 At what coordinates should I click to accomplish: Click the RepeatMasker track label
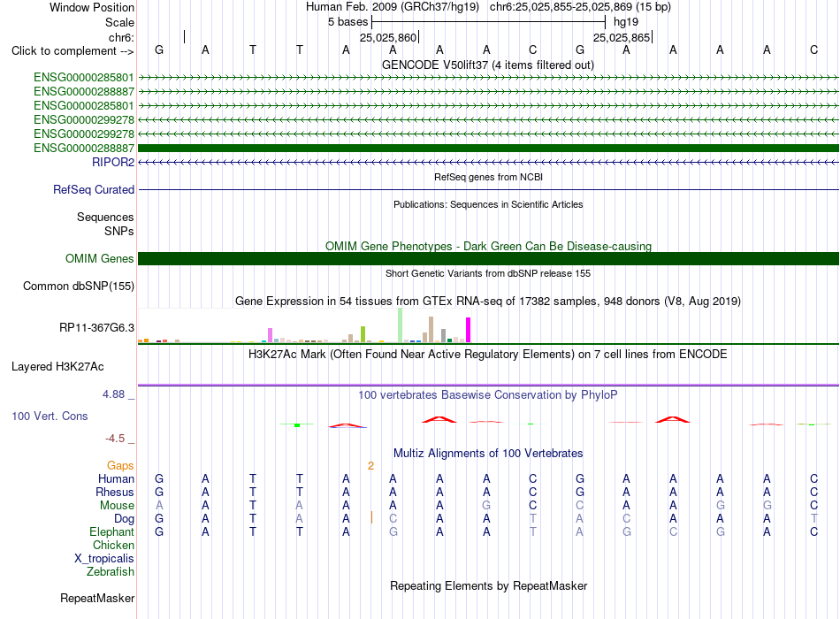[97, 598]
